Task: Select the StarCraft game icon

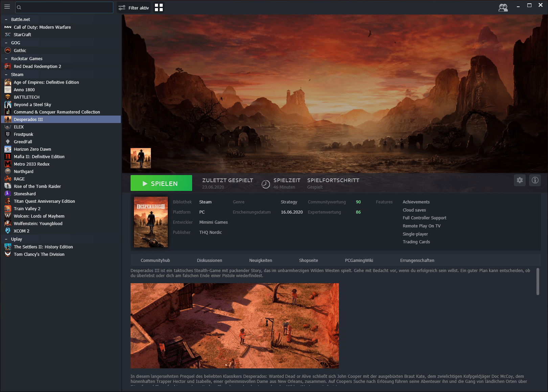Action: click(x=8, y=34)
